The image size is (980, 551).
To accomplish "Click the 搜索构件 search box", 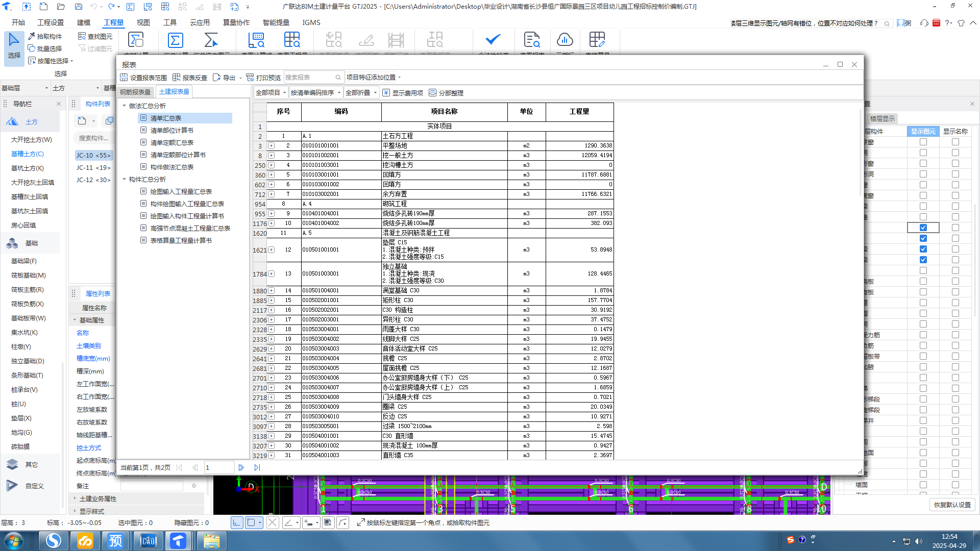I will 94,138.
